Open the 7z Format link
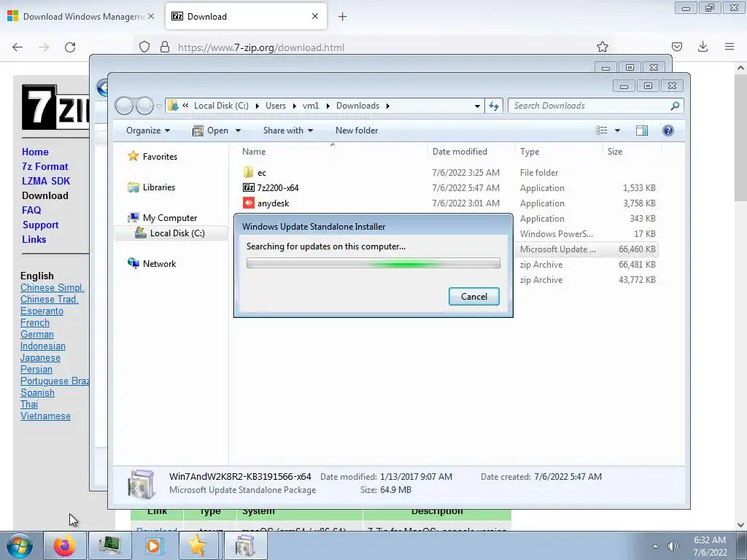 point(44,167)
